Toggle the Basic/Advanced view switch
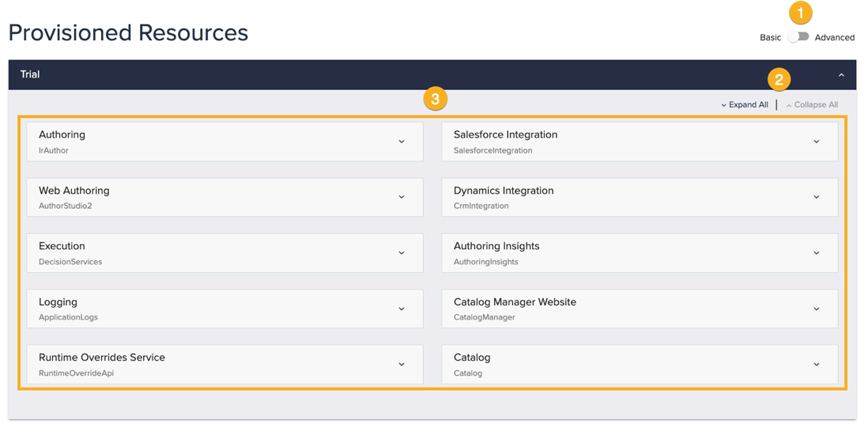 798,37
